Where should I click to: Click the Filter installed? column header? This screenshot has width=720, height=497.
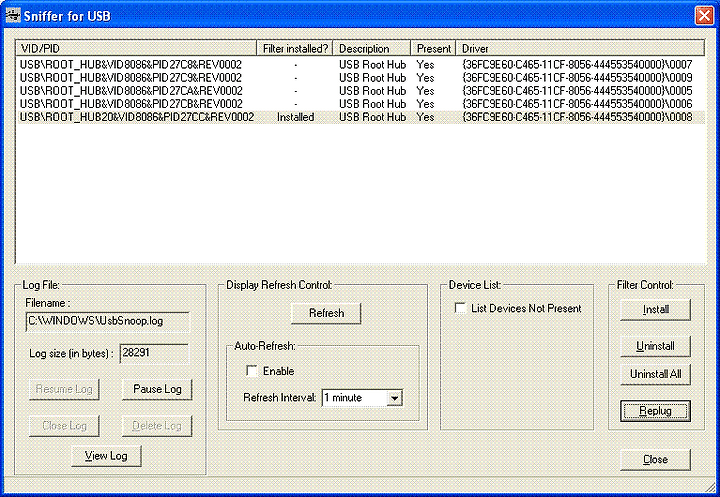tap(295, 48)
